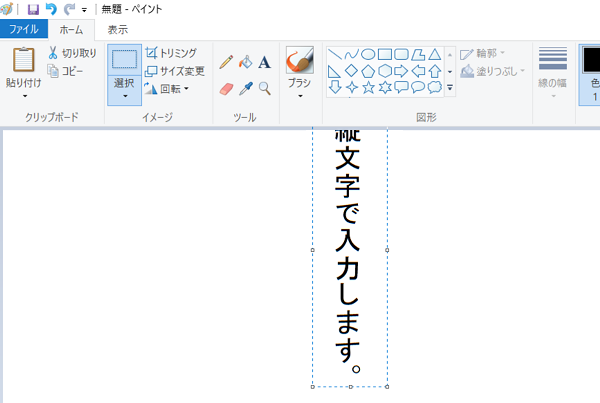This screenshot has width=600, height=403.
Task: Choose the Rectangle shape
Action: [385, 54]
